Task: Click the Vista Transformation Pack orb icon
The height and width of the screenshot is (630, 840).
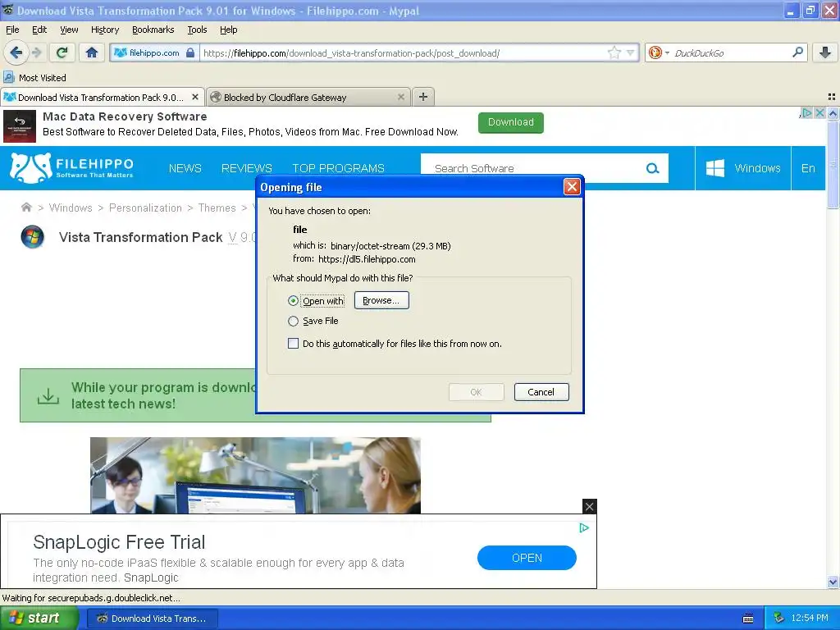Action: [x=33, y=237]
